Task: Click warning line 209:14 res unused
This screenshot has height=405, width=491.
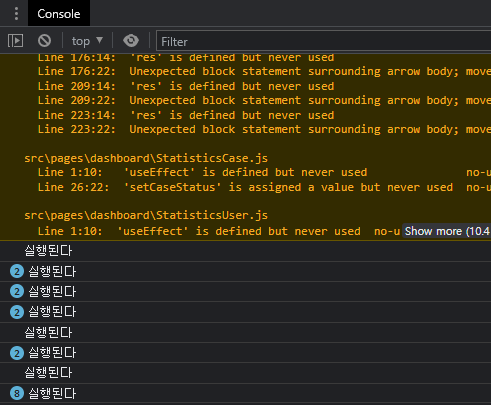Action: coord(186,86)
